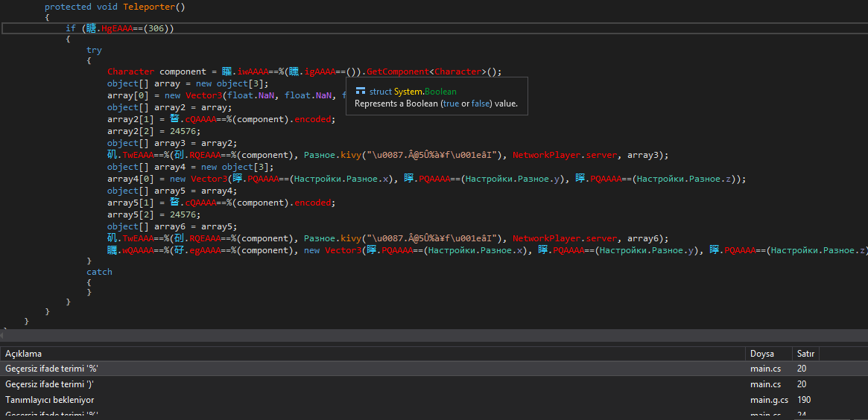Click 'encoded' in the array2[1] line
The image size is (868, 420).
[x=312, y=119]
